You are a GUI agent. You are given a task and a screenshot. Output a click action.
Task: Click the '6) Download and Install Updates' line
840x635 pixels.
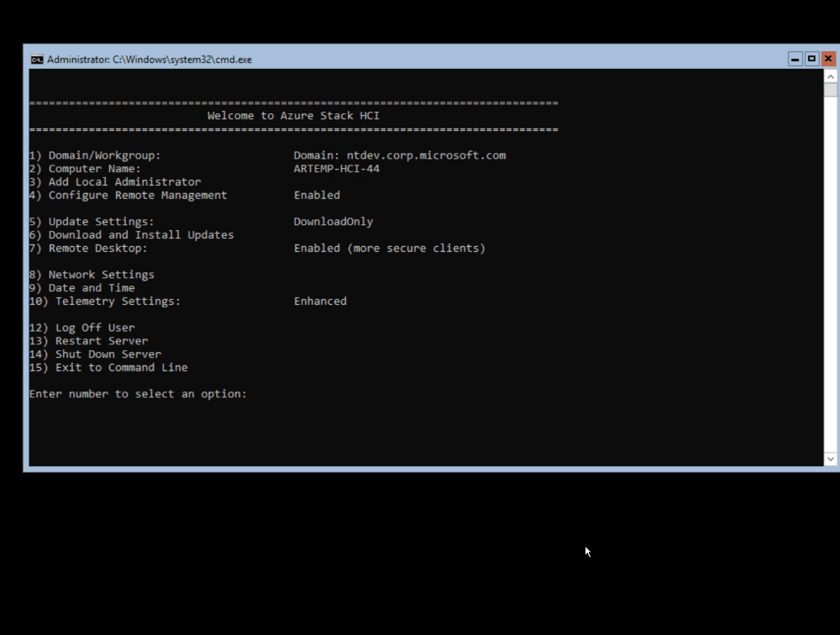[x=131, y=235]
